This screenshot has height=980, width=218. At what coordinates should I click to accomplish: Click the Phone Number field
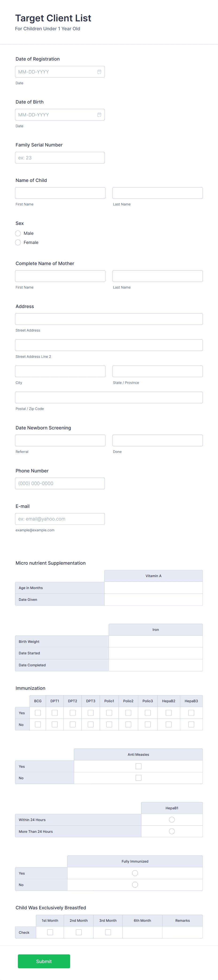pos(60,483)
